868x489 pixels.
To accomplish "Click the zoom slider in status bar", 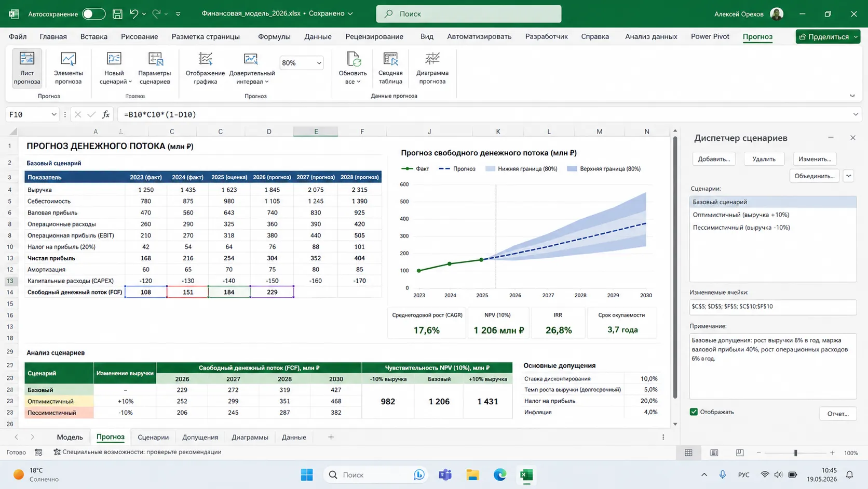I will click(x=795, y=453).
